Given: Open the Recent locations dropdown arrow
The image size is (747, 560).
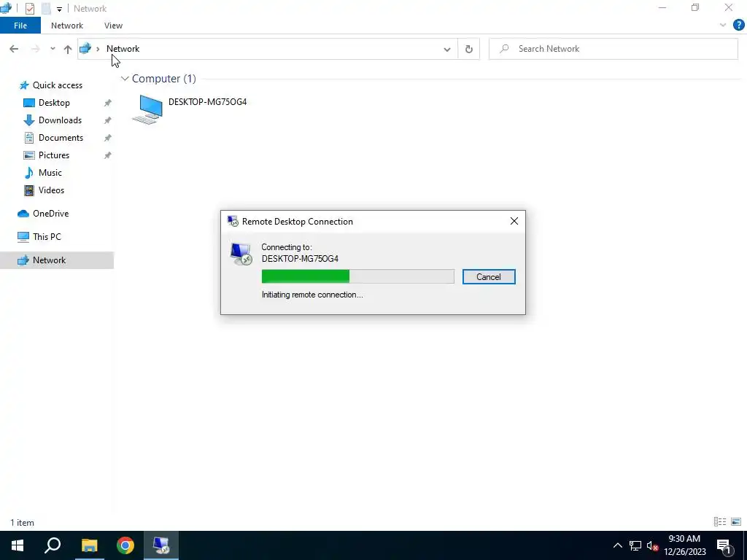Looking at the screenshot, I should point(53,49).
